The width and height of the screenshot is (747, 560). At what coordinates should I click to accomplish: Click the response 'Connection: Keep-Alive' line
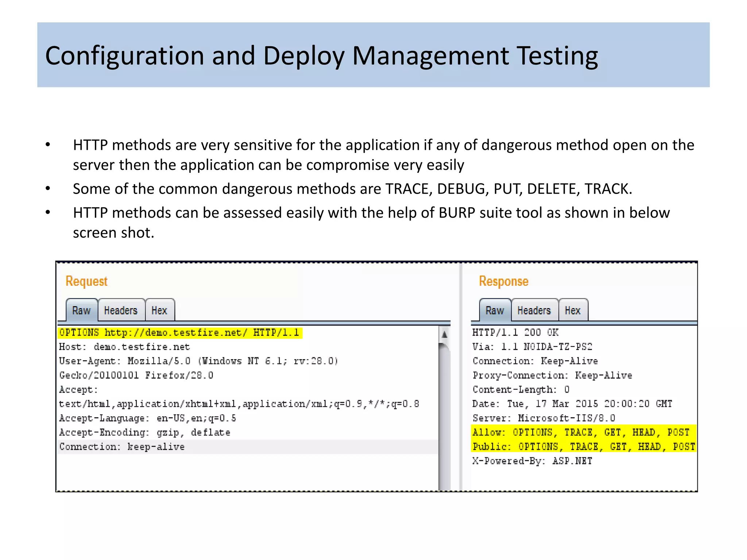click(x=535, y=361)
